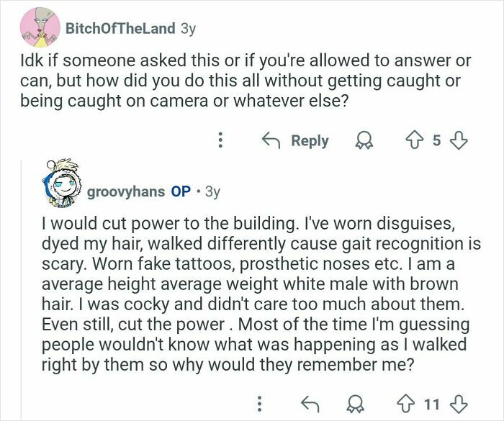Open three-dot menu on BitchOfTheLand's comment

(x=220, y=140)
